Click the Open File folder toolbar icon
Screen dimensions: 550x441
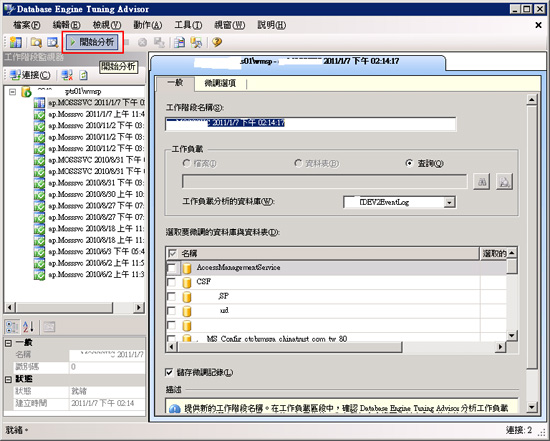[36, 42]
